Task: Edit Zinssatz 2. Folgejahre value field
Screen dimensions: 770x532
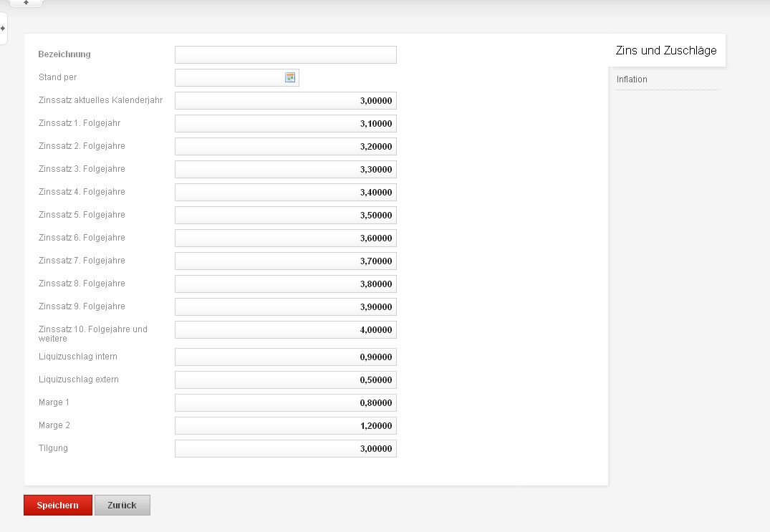Action: tap(286, 146)
